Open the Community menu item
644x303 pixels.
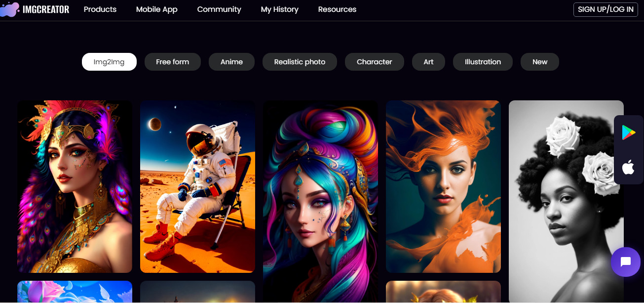pos(219,9)
